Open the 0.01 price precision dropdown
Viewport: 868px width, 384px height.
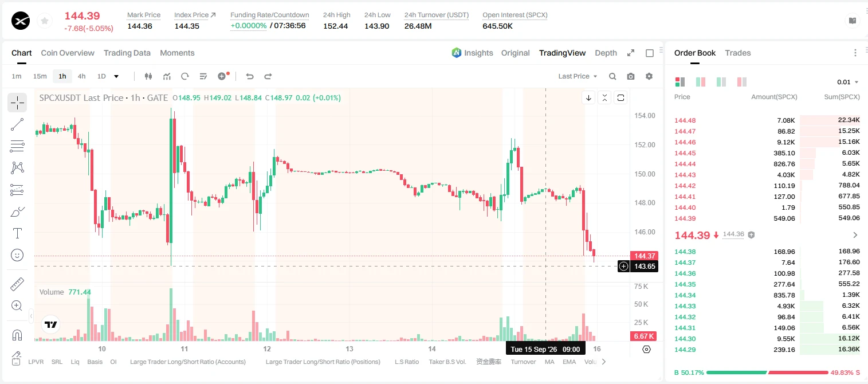[848, 82]
